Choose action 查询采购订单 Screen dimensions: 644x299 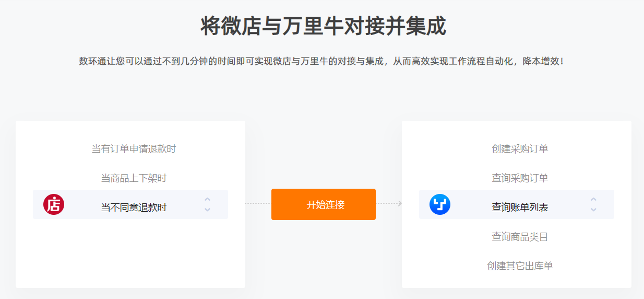tap(520, 178)
